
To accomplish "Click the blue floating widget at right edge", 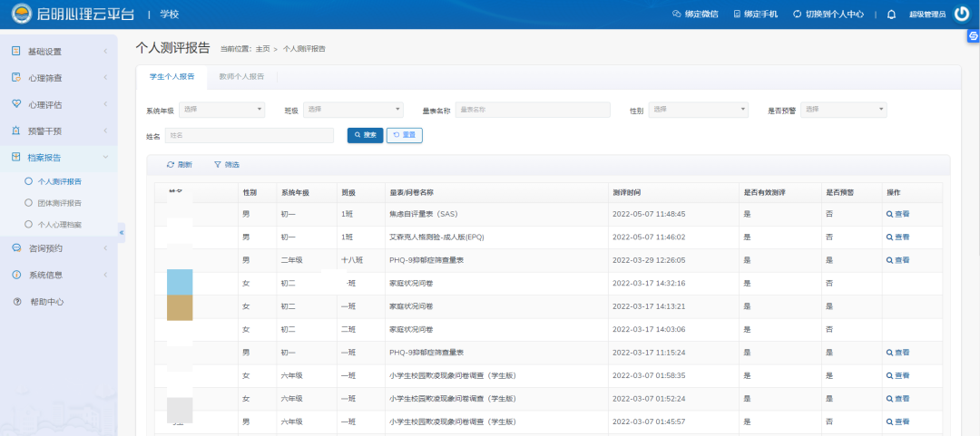I will point(974,37).
